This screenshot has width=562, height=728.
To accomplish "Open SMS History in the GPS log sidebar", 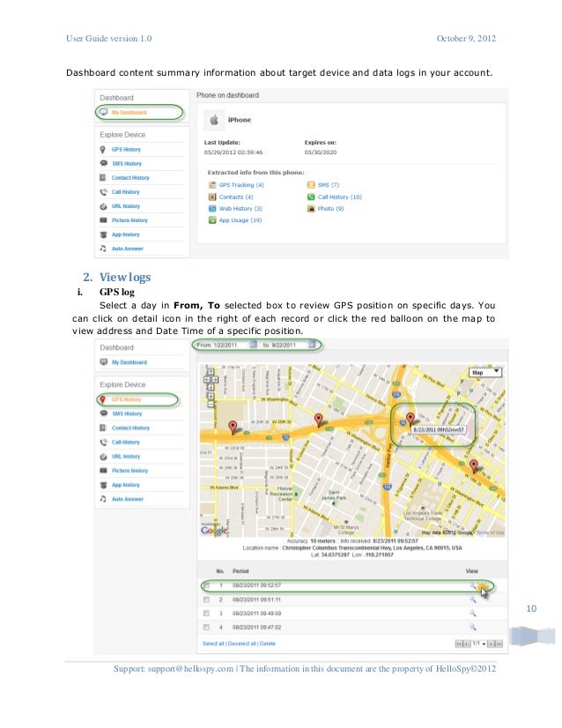I will tap(127, 413).
